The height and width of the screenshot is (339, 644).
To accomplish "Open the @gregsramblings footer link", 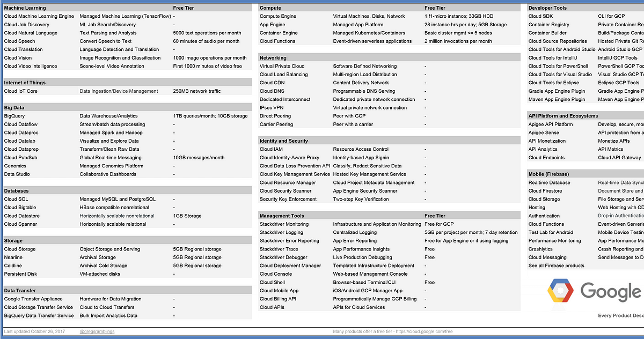I will coord(97,331).
